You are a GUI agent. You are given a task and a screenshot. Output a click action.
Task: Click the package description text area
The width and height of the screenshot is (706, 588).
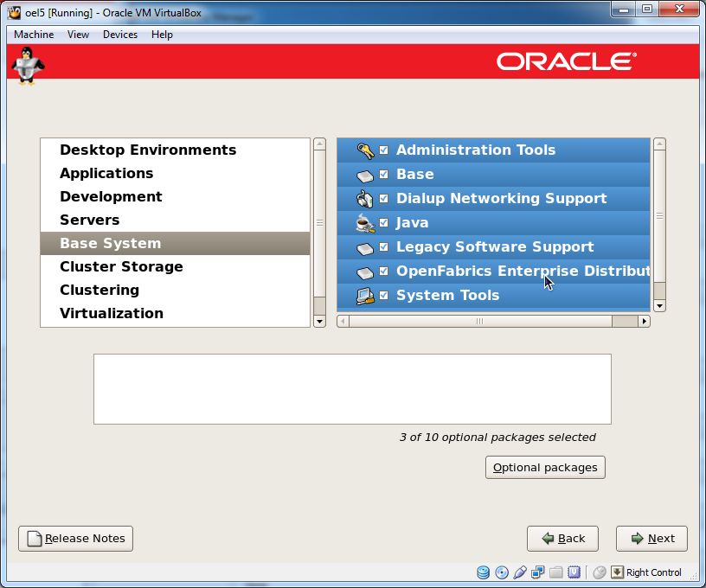coord(352,389)
